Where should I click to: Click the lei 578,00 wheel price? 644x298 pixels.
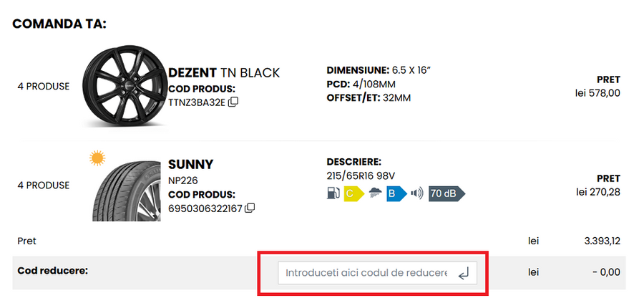(597, 92)
